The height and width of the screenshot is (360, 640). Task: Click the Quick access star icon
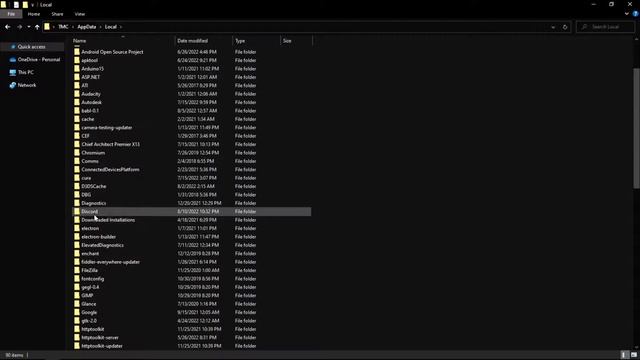tap(13, 47)
